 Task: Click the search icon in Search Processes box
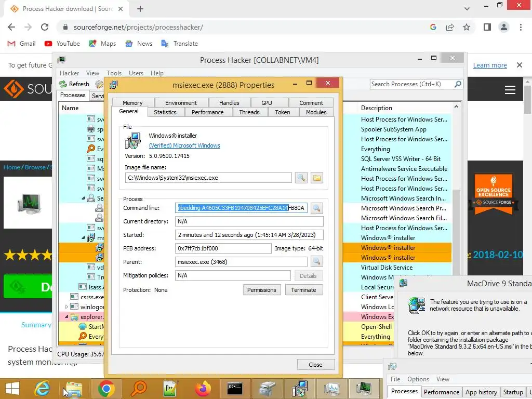(x=457, y=84)
